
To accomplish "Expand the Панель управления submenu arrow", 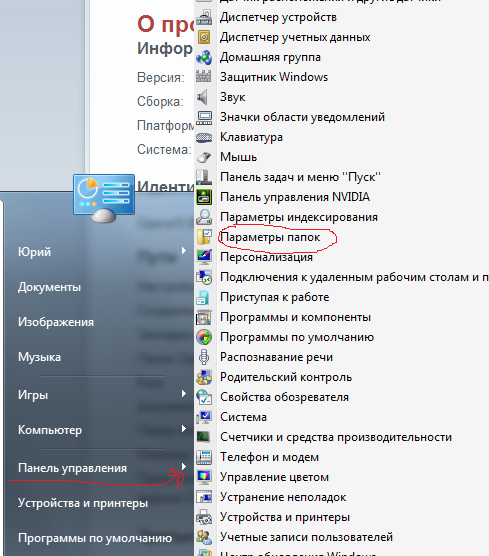I will click(184, 467).
